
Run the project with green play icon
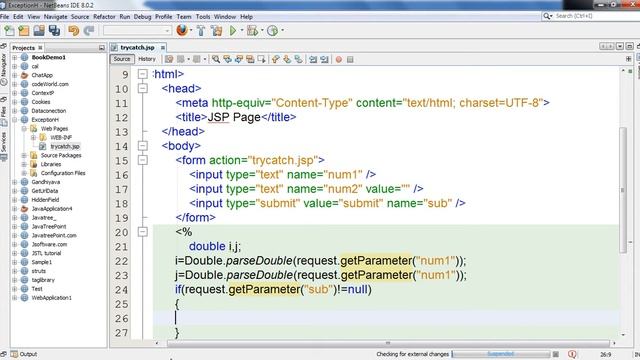[x=233, y=31]
